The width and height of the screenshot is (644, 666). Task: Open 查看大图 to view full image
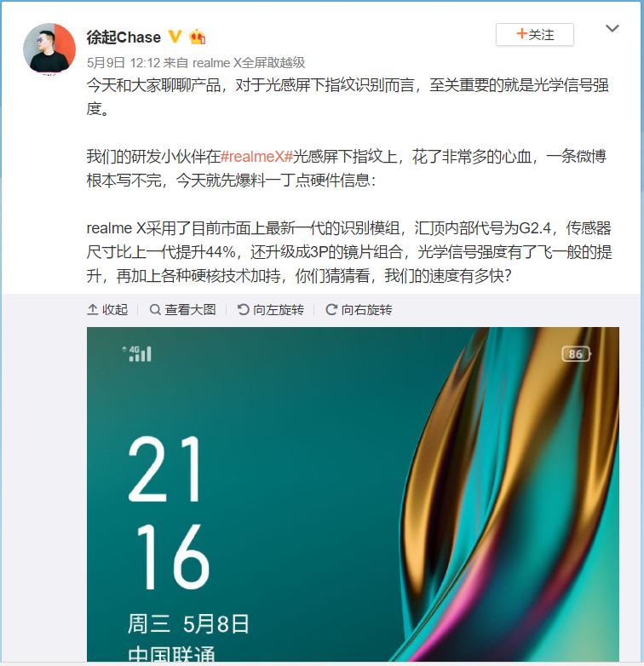click(183, 310)
